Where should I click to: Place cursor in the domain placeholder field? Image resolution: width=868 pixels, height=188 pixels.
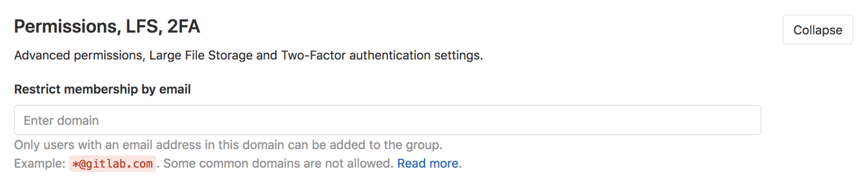[388, 120]
